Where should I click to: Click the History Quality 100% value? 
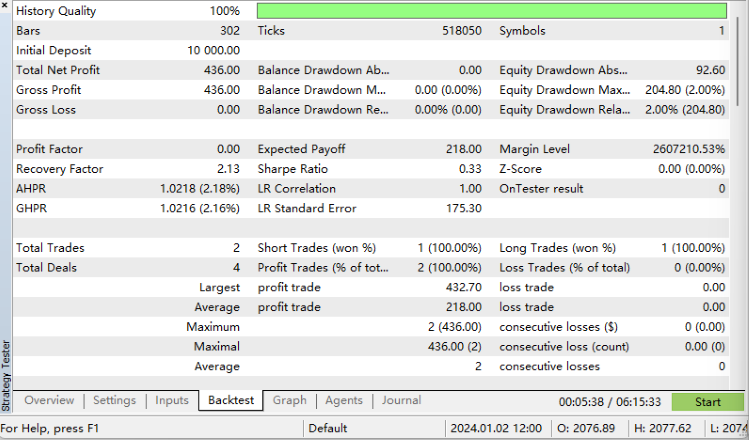pos(225,11)
